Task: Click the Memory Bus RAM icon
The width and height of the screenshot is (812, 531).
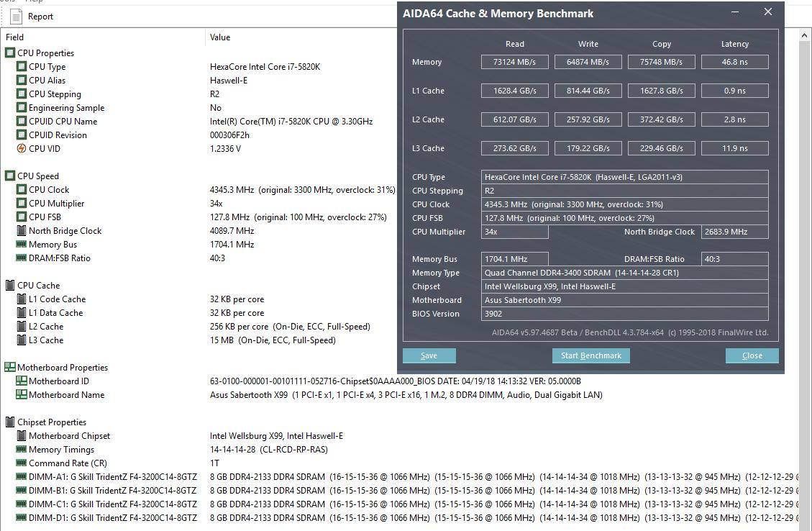Action: click(22, 244)
